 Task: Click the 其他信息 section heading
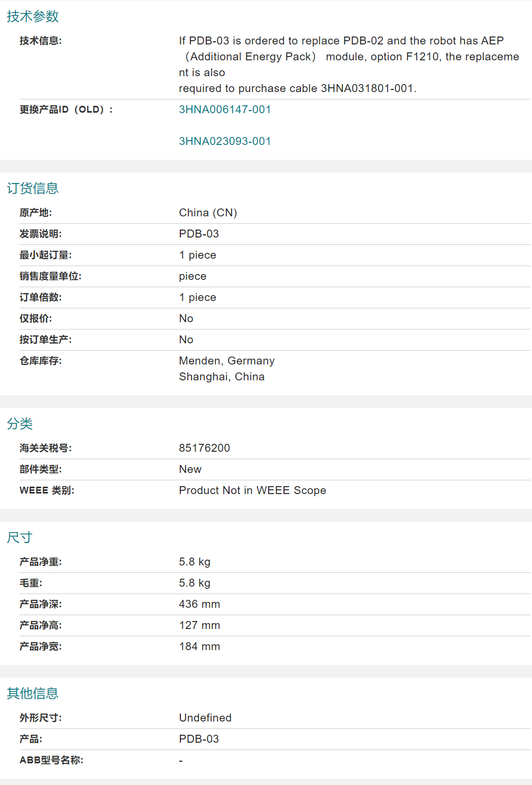click(33, 693)
